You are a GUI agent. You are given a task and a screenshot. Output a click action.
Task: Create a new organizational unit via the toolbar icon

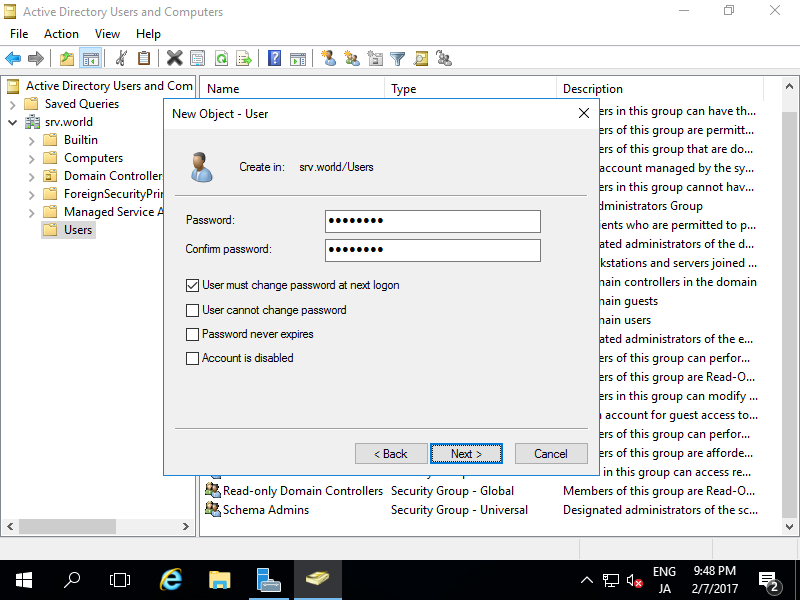click(x=375, y=59)
